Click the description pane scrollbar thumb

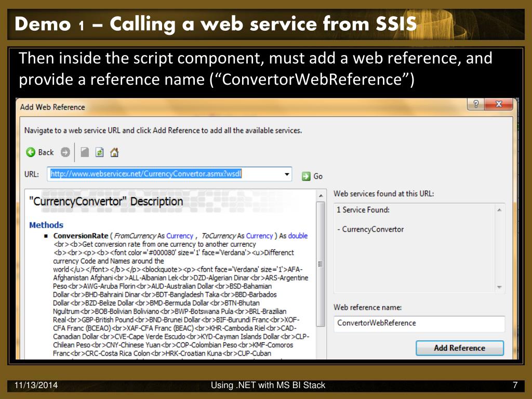point(321,264)
